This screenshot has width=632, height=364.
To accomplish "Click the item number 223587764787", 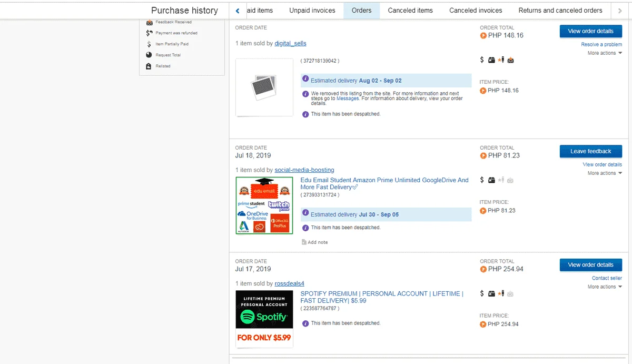I will coord(320,308).
